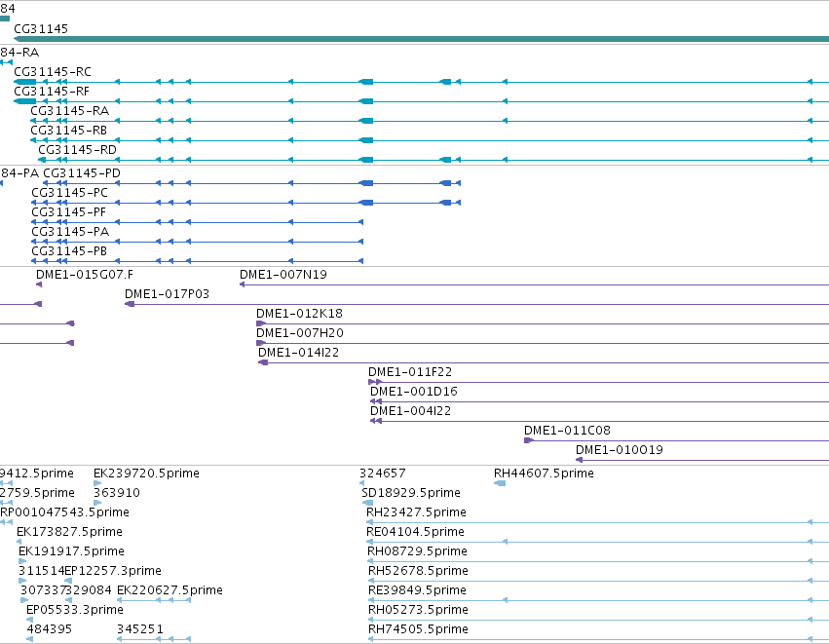Click BAC clone DME1-004I22
The width and height of the screenshot is (829, 644).
[411, 412]
